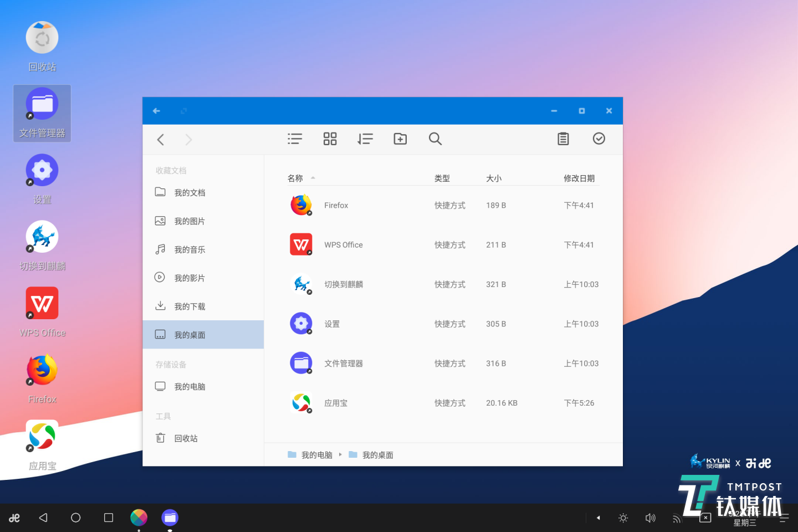The height and width of the screenshot is (532, 798).
Task: Expand hidden tray icons with the arrow
Action: [x=598, y=518]
